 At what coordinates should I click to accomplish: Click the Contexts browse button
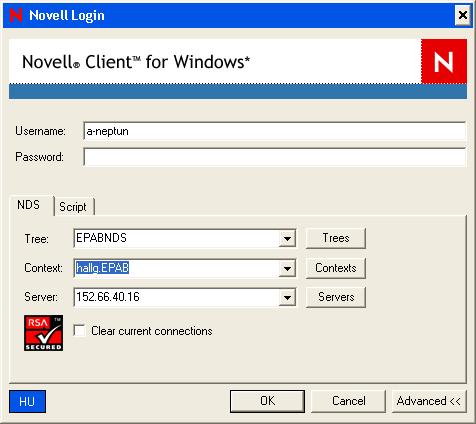[336, 268]
